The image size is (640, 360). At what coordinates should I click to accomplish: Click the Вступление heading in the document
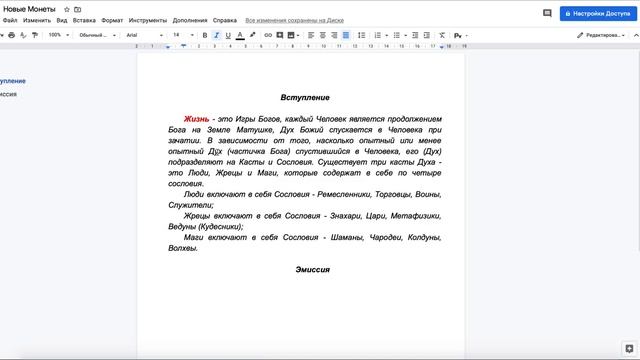[305, 98]
